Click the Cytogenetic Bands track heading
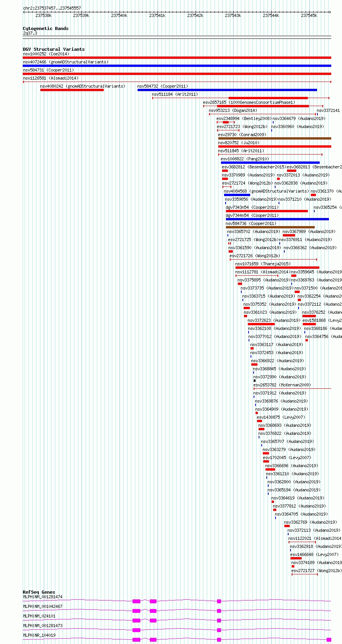 tap(46, 28)
